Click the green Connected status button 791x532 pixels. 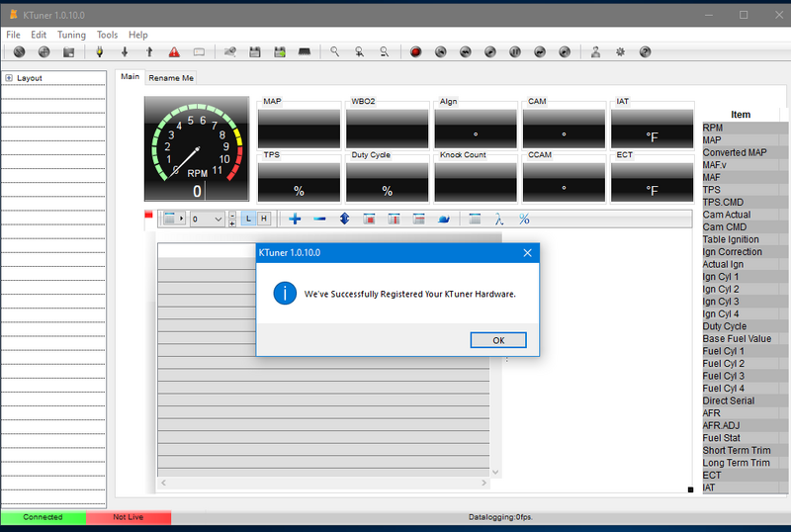tap(43, 517)
